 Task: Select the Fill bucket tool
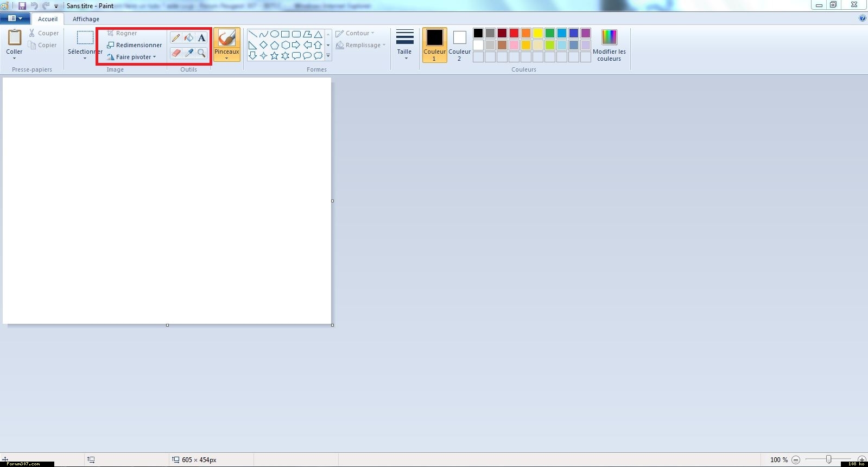(x=189, y=38)
